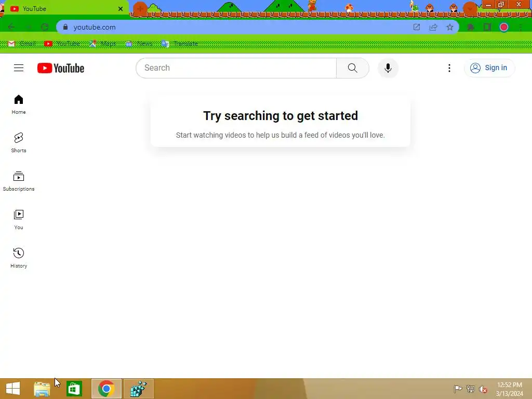The width and height of the screenshot is (532, 399).
Task: Expand the tab search dropdown arrow
Action: pos(470,9)
